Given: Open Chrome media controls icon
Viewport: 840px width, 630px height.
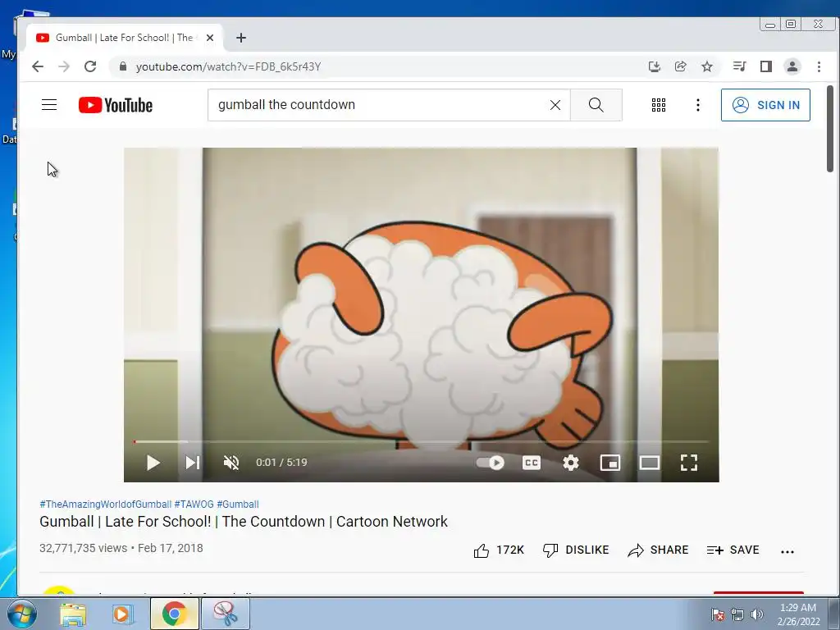Looking at the screenshot, I should [x=739, y=66].
